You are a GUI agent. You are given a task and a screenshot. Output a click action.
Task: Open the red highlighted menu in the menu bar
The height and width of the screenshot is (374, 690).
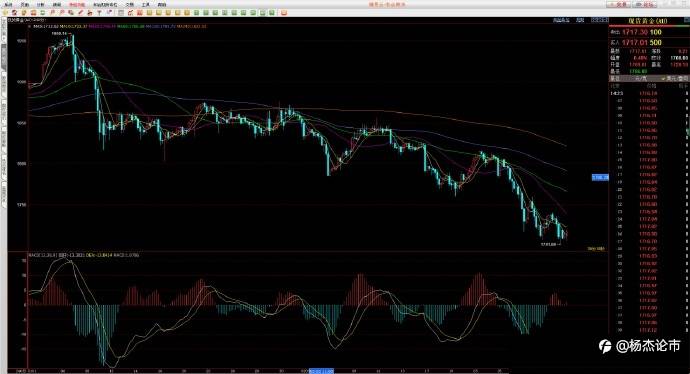point(77,5)
